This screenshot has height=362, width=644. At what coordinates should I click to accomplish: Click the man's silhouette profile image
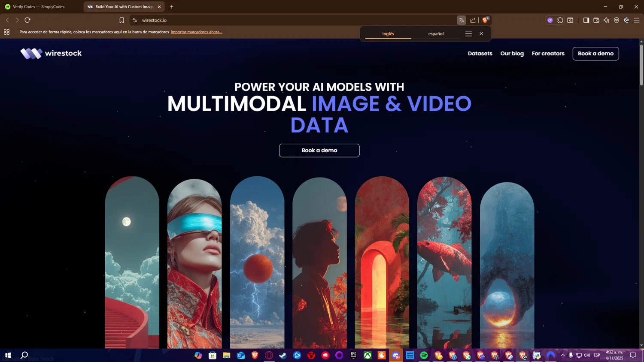point(319,262)
